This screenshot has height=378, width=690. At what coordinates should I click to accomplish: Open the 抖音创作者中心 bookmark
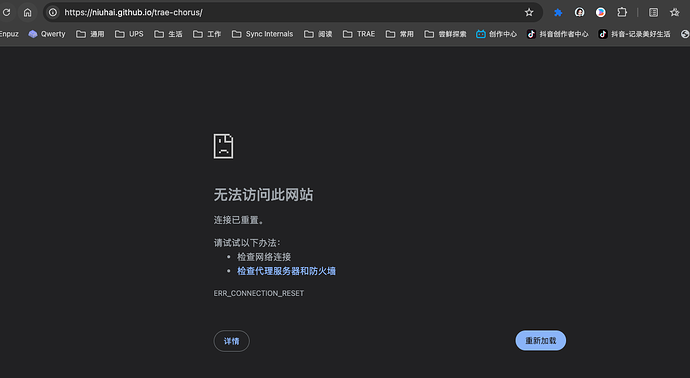coord(558,34)
